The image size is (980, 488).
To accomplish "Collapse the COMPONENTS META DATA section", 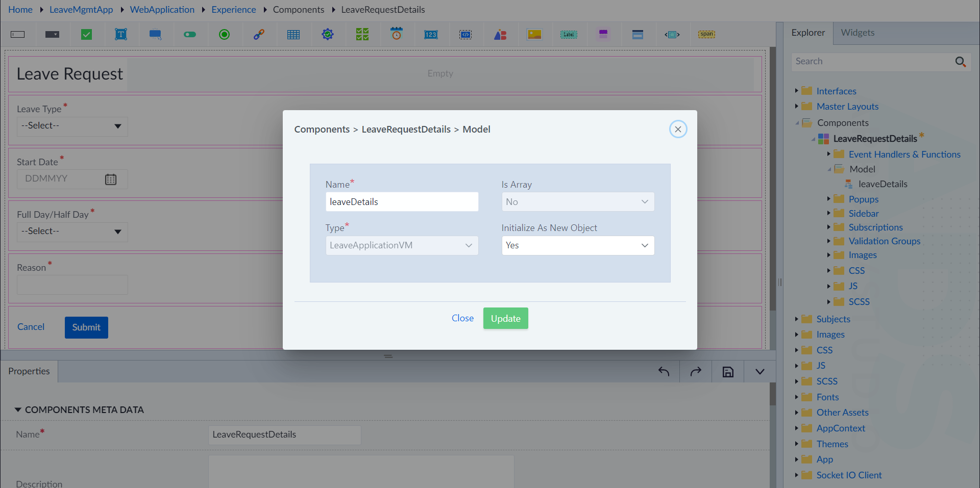I will point(18,410).
